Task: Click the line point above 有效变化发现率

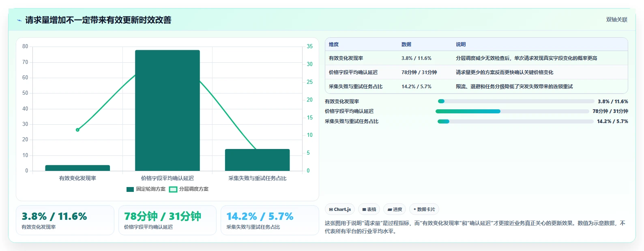Action: (77, 130)
